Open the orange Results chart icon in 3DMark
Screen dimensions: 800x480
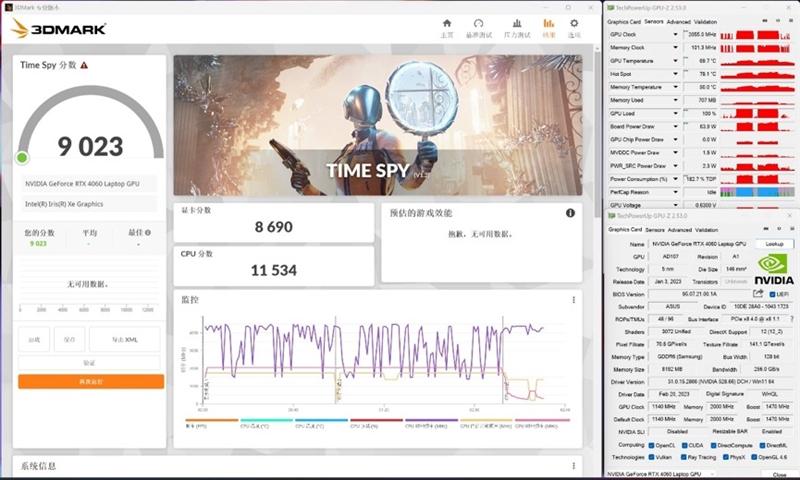point(548,23)
